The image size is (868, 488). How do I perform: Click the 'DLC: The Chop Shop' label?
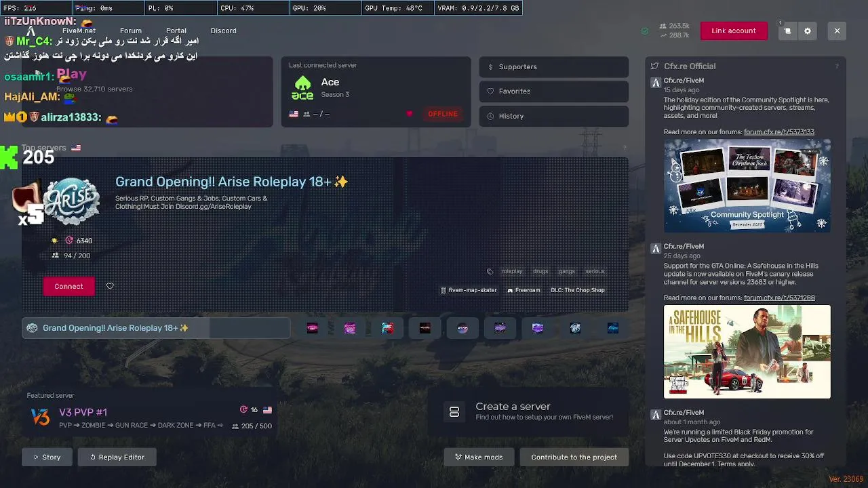(578, 290)
